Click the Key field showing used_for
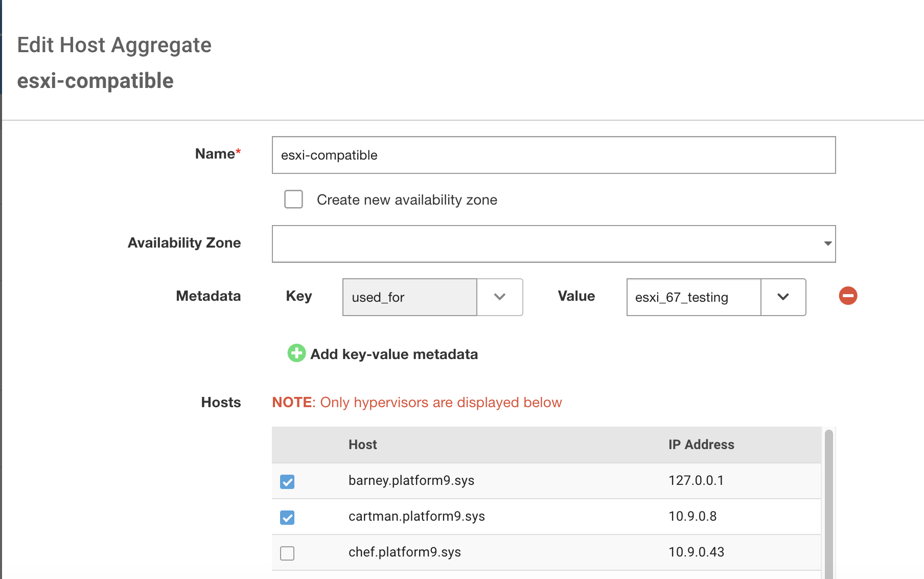The height and width of the screenshot is (579, 924). click(x=409, y=297)
